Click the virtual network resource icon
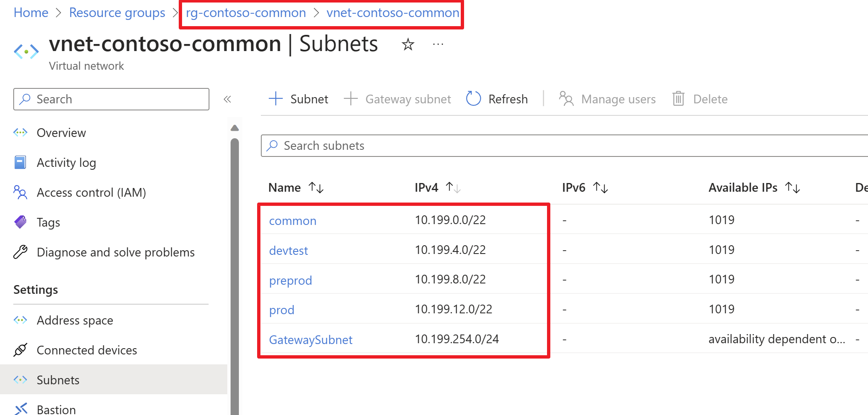868x415 pixels. coord(26,51)
